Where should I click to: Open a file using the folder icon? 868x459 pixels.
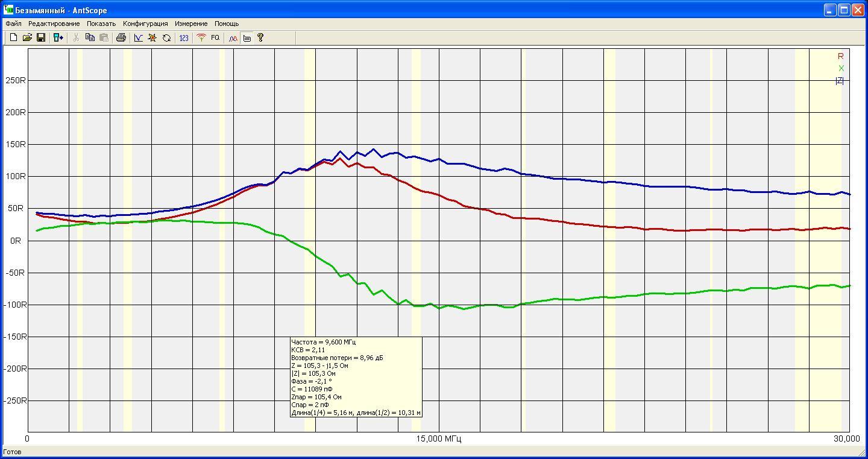click(27, 37)
